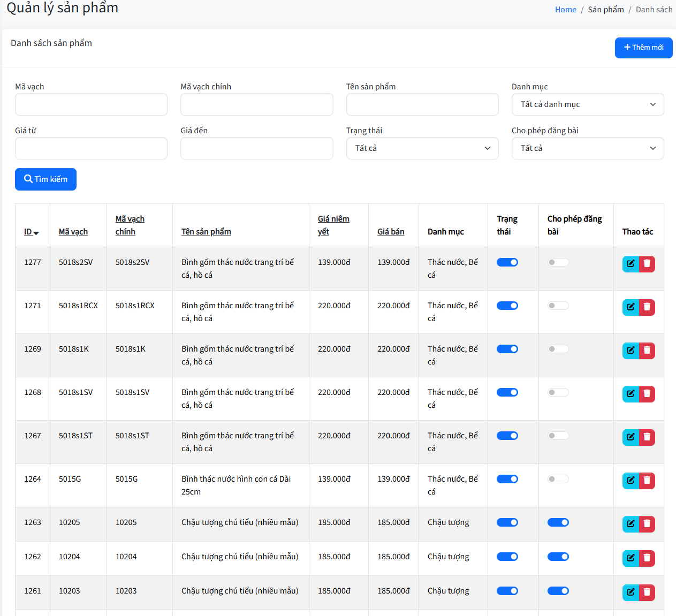676x616 pixels.
Task: Click the 139.000đ Giá bán of row 1277
Action: tap(393, 262)
